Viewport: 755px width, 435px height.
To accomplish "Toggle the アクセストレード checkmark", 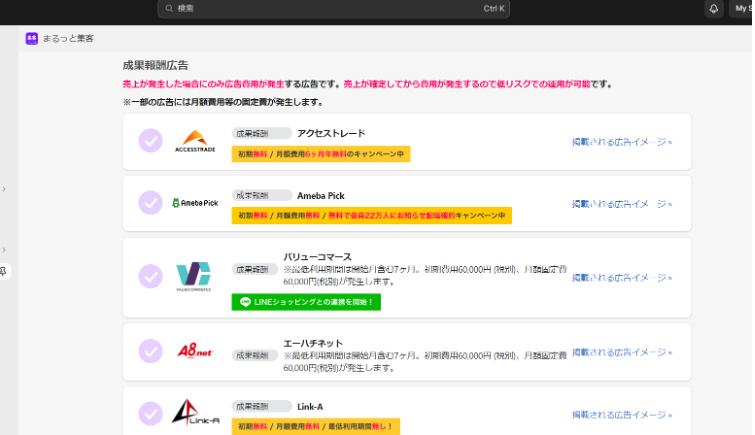I will pos(151,141).
